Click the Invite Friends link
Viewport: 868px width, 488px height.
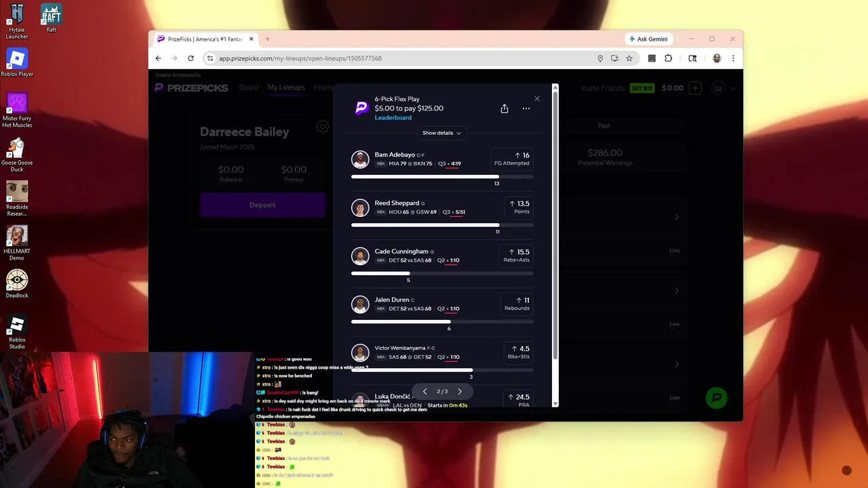pyautogui.click(x=603, y=88)
